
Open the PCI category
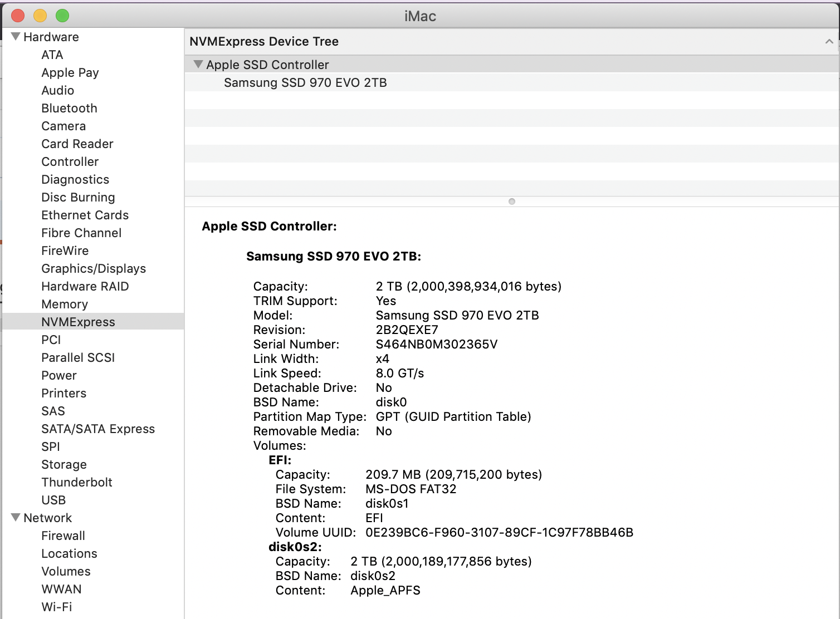point(51,340)
